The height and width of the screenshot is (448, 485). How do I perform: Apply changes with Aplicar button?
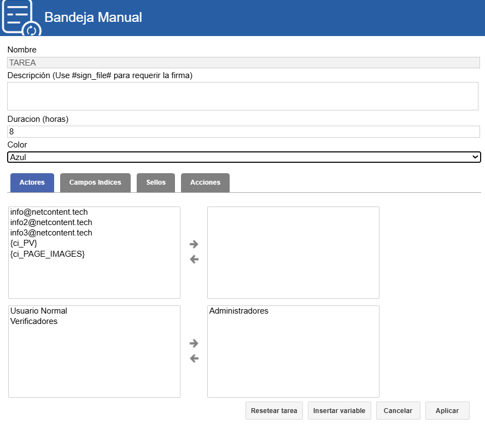point(447,411)
